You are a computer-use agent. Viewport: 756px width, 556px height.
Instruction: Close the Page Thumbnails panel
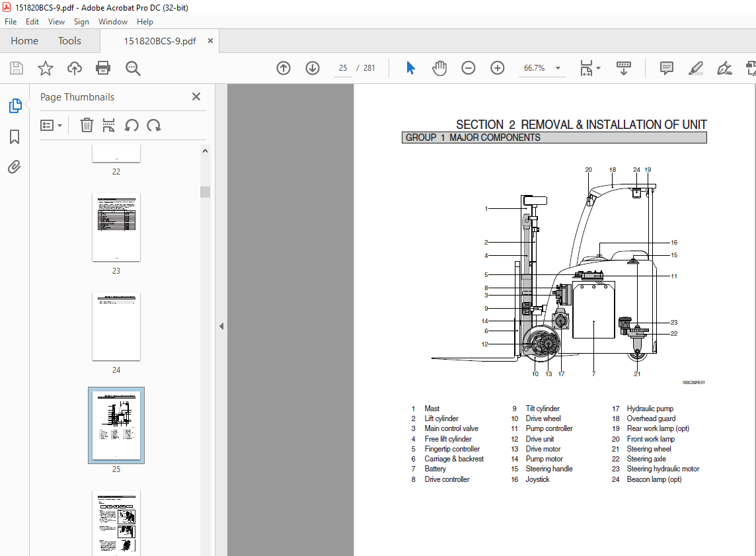click(x=196, y=97)
